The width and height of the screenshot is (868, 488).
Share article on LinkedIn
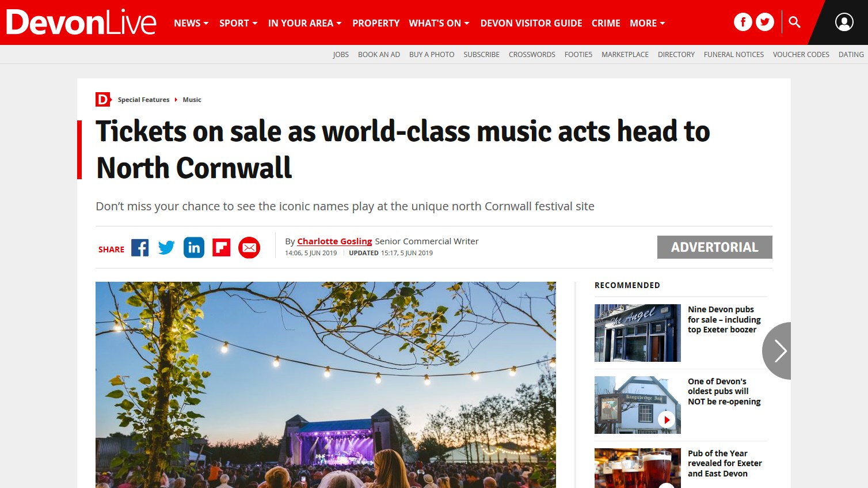(194, 248)
